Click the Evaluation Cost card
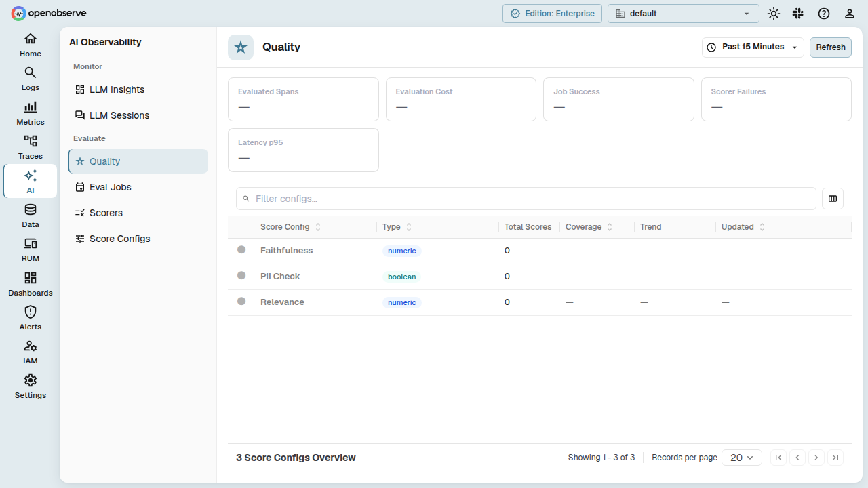 coord(461,100)
